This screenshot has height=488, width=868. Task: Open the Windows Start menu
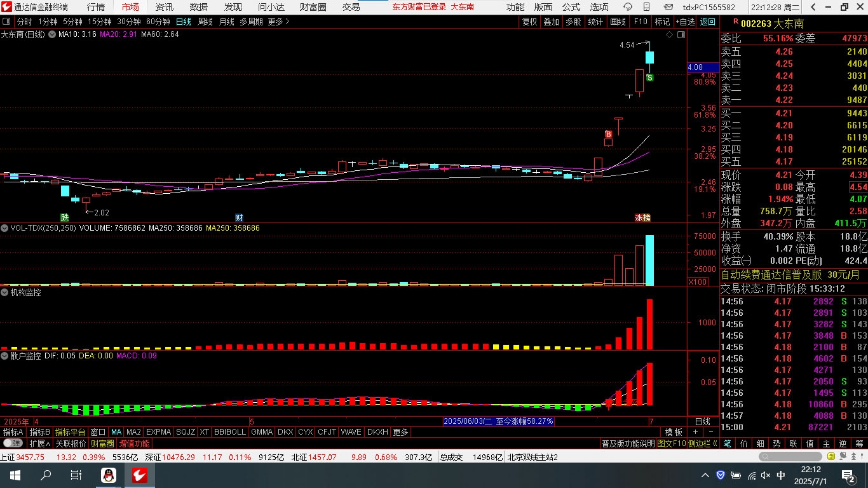pos(15,475)
